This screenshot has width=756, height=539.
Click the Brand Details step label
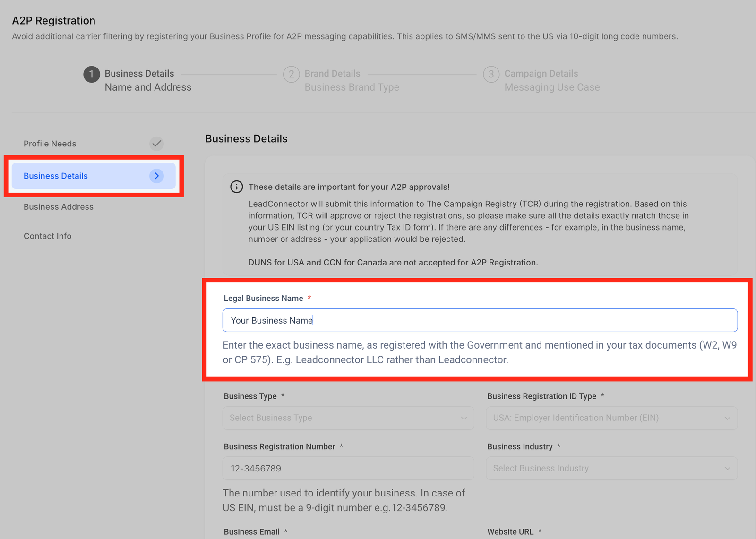point(332,74)
